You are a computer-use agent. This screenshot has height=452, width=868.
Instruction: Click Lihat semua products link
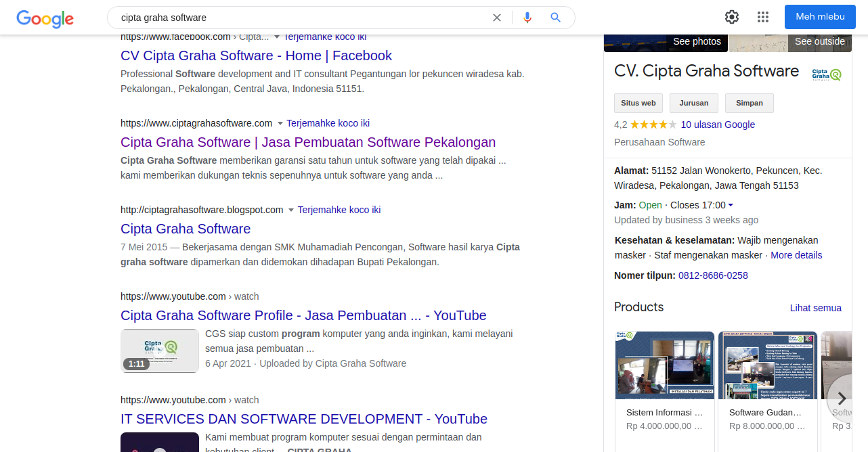[x=816, y=308]
